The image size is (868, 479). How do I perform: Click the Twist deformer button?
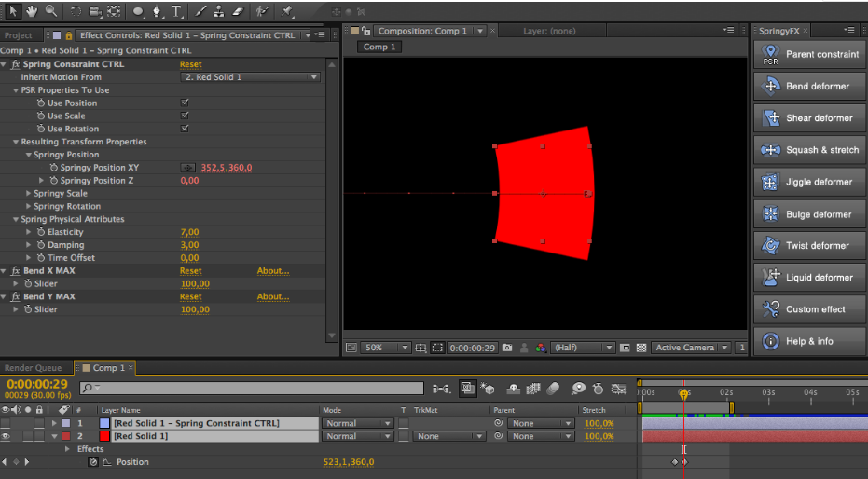[x=809, y=246]
